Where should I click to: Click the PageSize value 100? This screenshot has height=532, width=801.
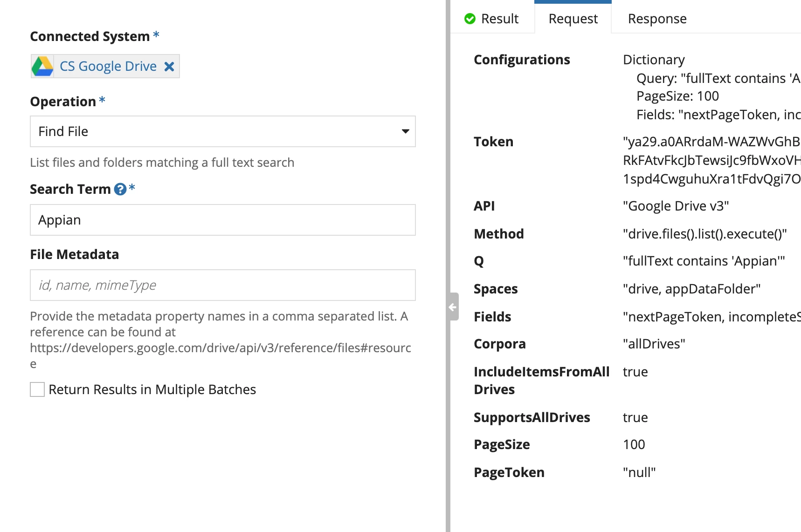[634, 444]
